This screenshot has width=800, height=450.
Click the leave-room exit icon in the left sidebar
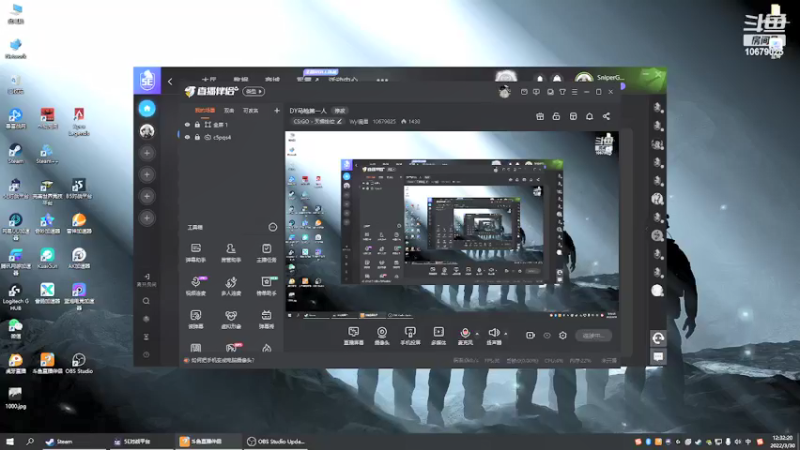pos(146,280)
